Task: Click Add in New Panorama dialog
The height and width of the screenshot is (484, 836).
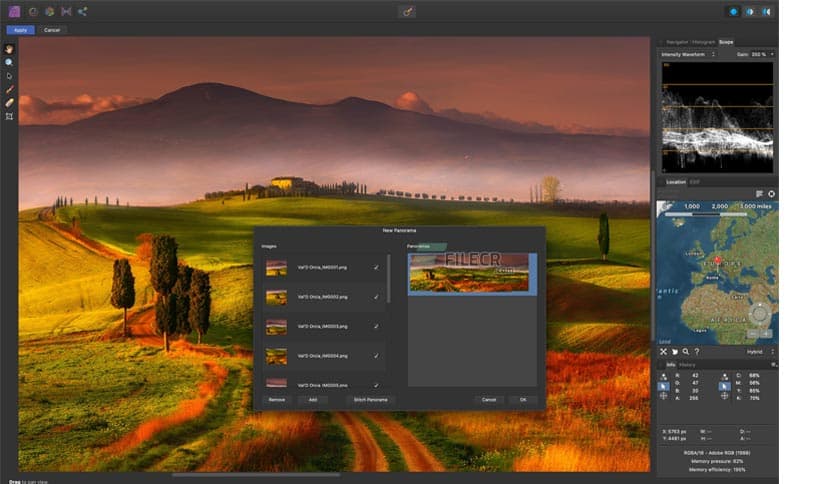Action: point(313,399)
